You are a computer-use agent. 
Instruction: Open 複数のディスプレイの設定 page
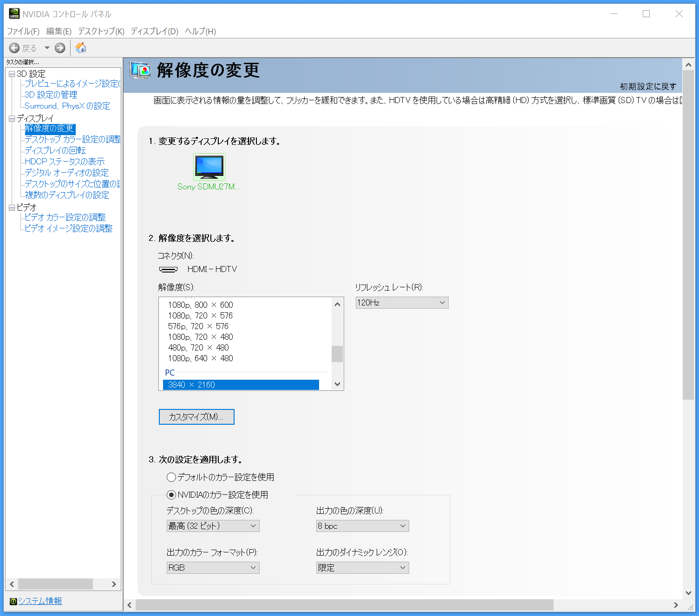click(x=67, y=195)
